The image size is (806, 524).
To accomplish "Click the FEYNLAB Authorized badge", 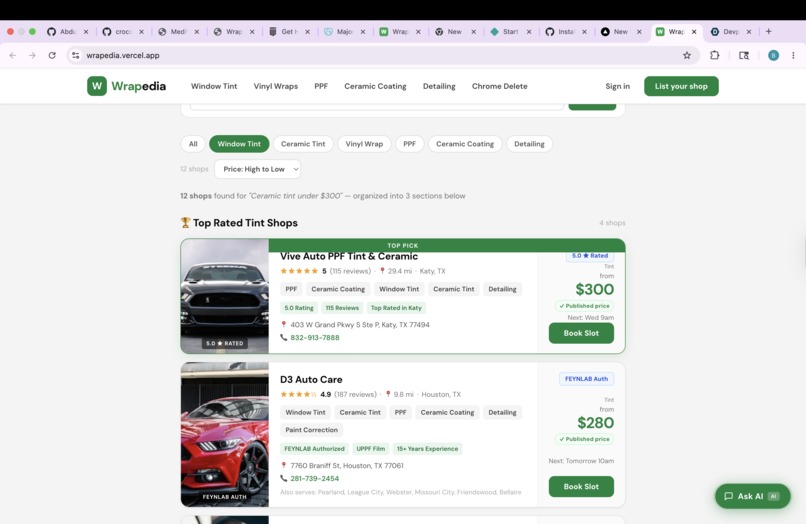I will [x=314, y=449].
